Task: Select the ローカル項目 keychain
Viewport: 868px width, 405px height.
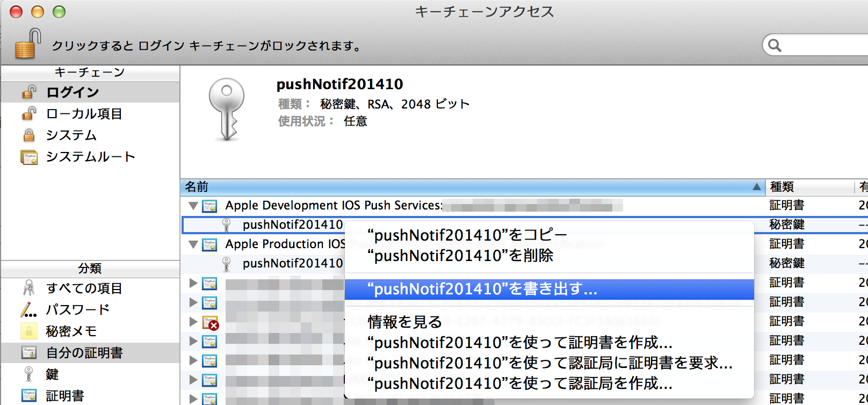Action: [x=90, y=114]
